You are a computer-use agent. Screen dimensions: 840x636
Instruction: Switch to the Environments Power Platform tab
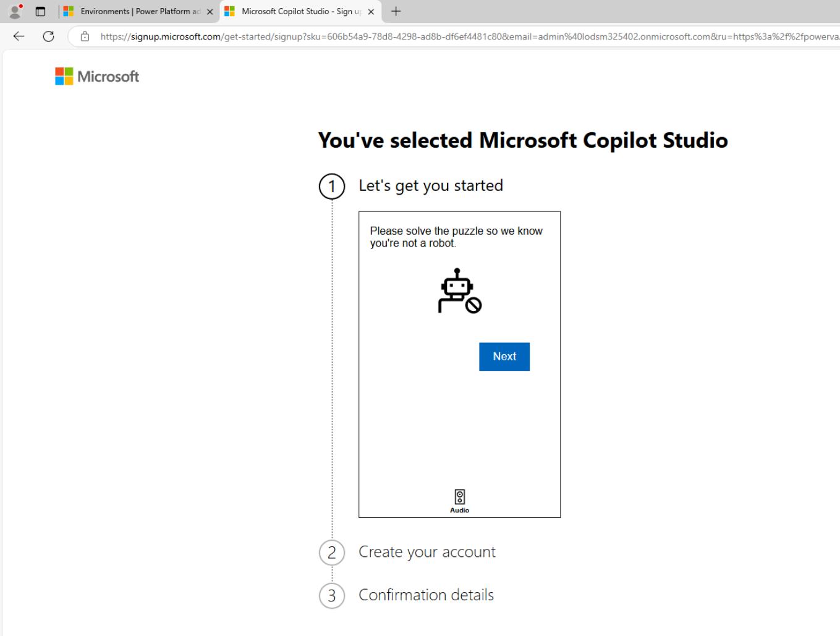pos(139,11)
